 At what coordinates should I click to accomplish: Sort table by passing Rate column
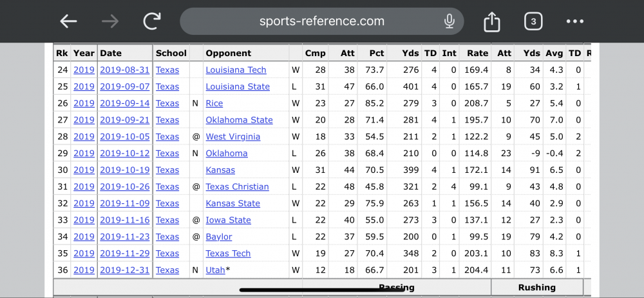click(x=477, y=53)
